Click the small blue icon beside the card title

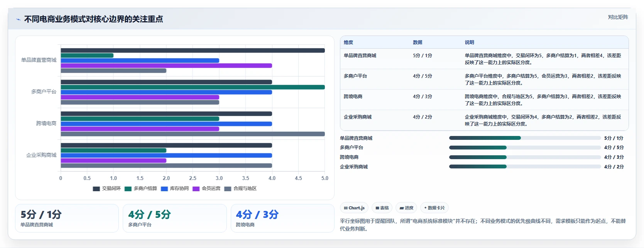[x=18, y=19]
